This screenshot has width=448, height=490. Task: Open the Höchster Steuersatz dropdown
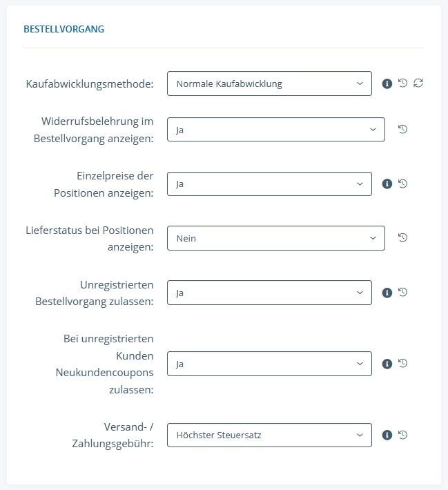coord(269,435)
